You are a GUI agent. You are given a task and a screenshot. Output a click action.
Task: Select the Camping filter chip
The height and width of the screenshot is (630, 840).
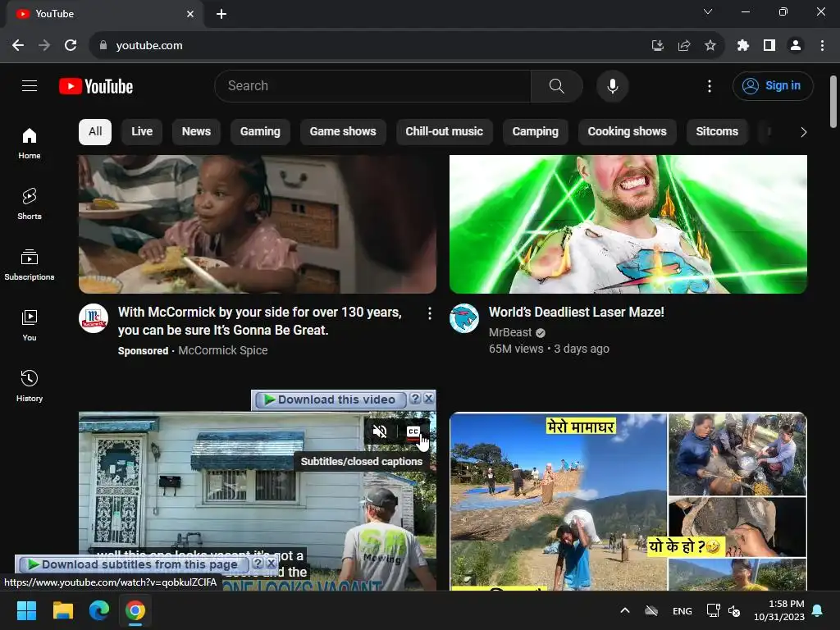[535, 132]
